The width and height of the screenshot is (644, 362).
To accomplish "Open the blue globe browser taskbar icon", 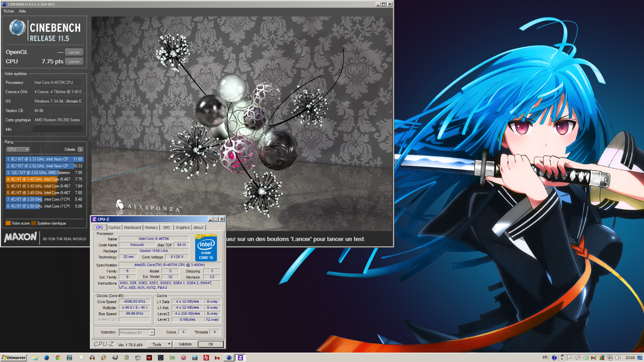I will click(47, 358).
